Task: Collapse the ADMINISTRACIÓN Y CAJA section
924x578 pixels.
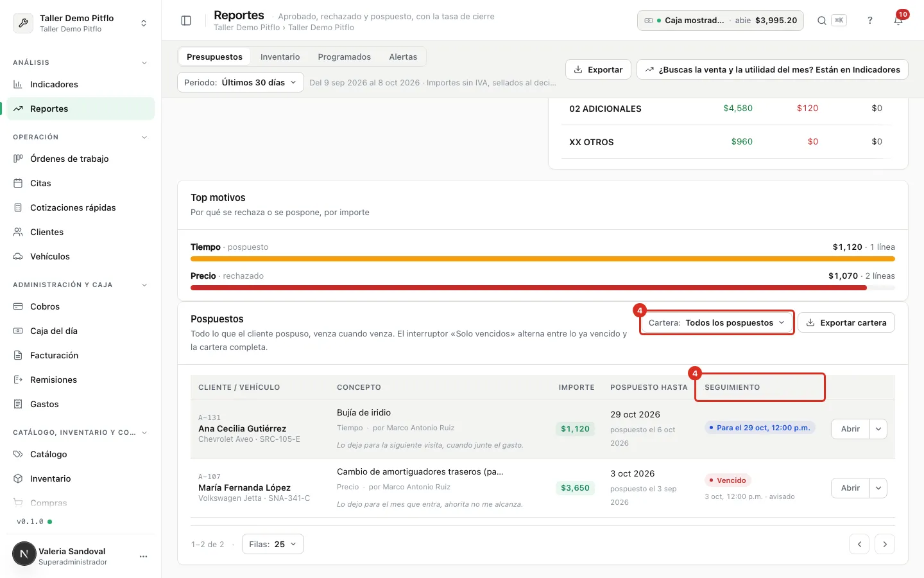Action: pyautogui.click(x=144, y=285)
